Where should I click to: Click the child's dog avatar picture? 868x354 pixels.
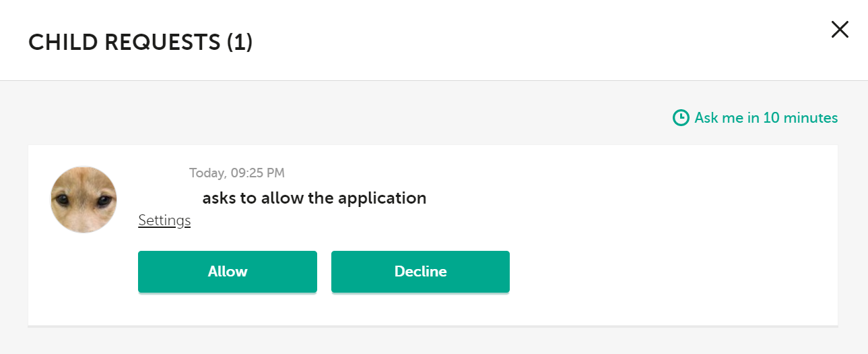[x=84, y=200]
